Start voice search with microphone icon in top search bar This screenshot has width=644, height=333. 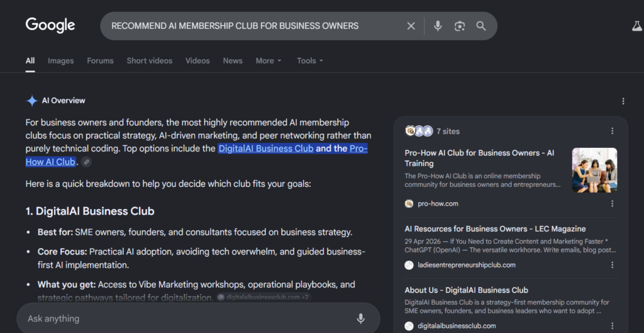(x=438, y=26)
